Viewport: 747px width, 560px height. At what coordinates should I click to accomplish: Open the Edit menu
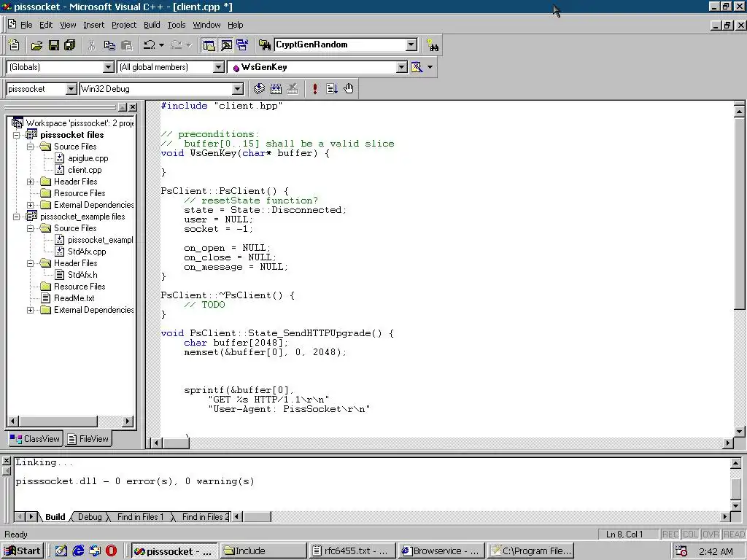coord(46,25)
